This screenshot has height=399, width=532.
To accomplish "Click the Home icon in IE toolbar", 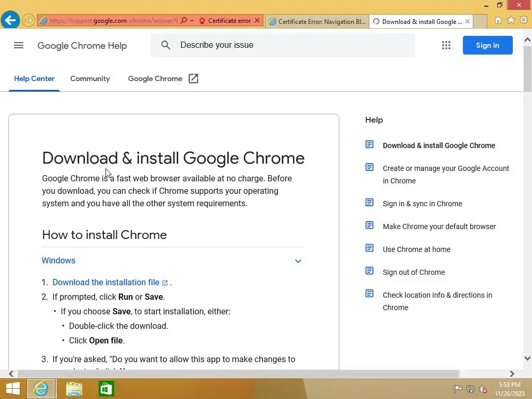I will (498, 20).
